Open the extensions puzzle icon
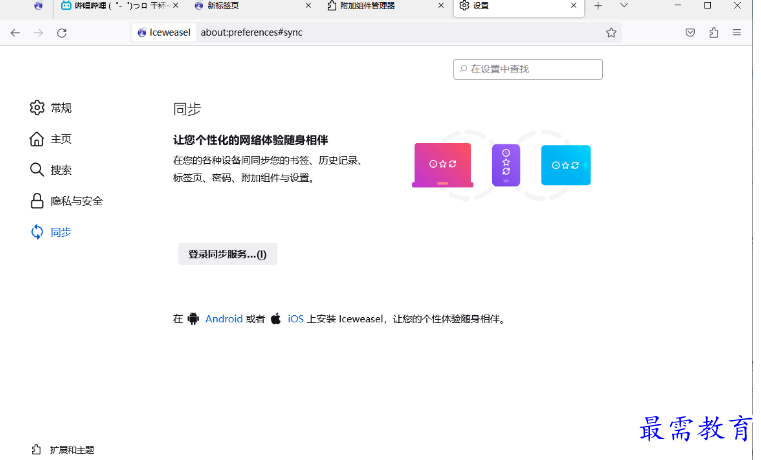This screenshot has height=460, width=761. click(x=714, y=33)
